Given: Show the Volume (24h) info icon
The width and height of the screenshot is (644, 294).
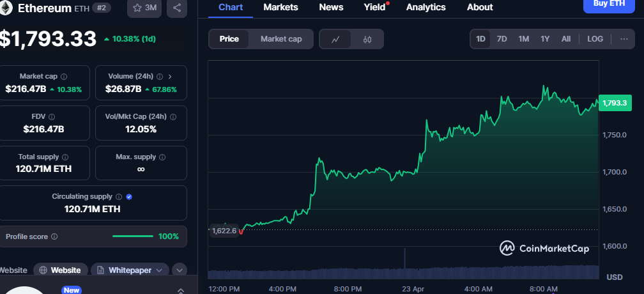Looking at the screenshot, I should click(x=160, y=76).
